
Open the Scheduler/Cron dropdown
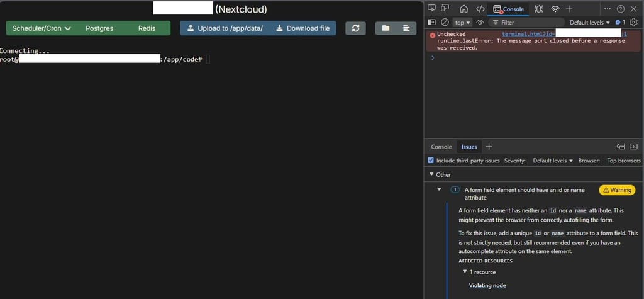pos(42,28)
